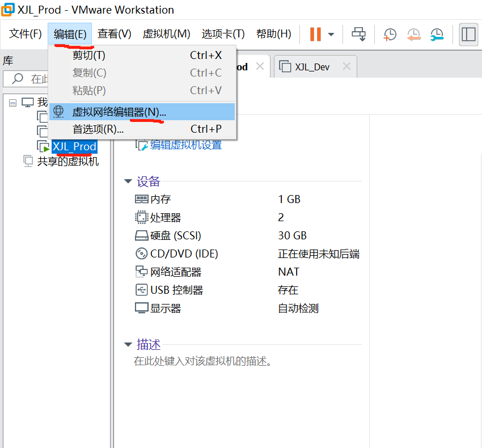Viewport: 482px width, 448px height.
Task: Click the library search magnifier icon
Action: 17,79
